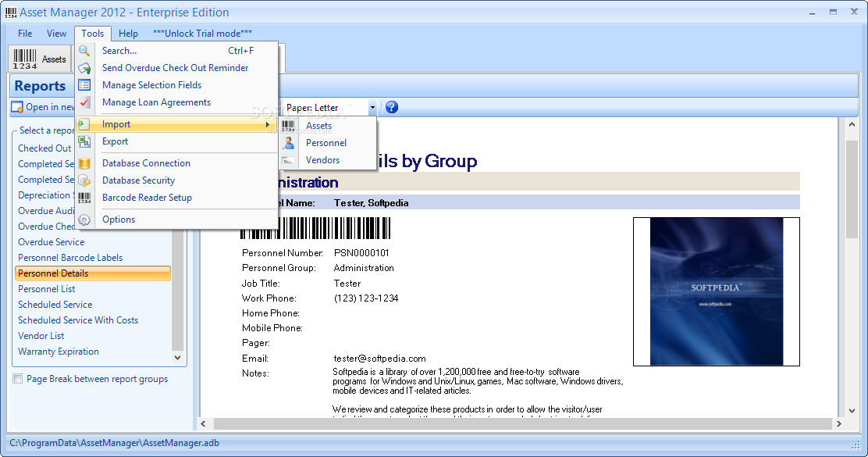Close the open Tools menu
Screen dimensions: 868x457
tap(92, 34)
